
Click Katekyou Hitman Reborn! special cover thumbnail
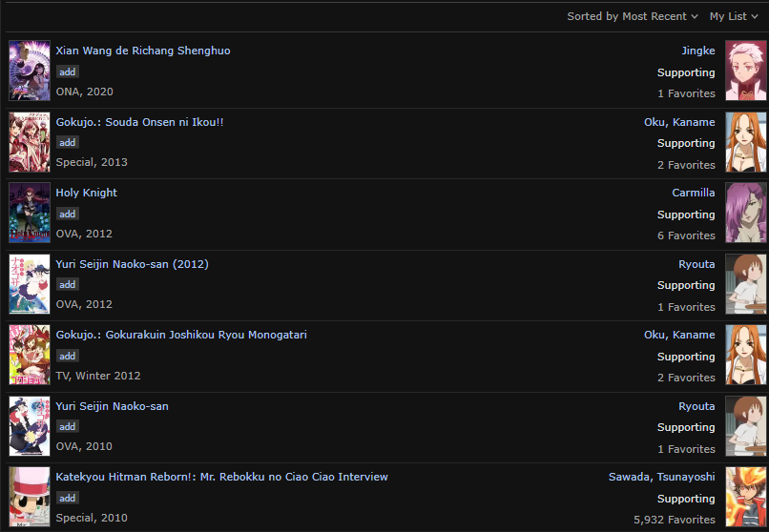pos(30,497)
